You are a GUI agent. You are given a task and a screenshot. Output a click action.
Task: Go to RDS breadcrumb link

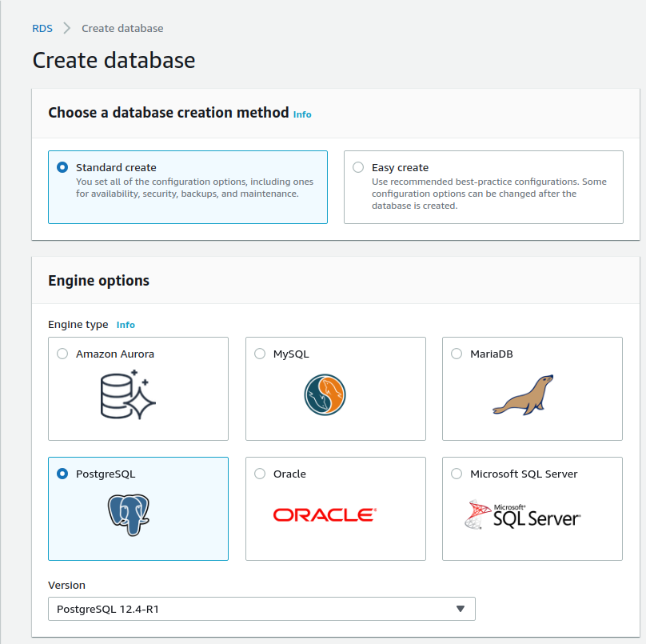point(42,29)
